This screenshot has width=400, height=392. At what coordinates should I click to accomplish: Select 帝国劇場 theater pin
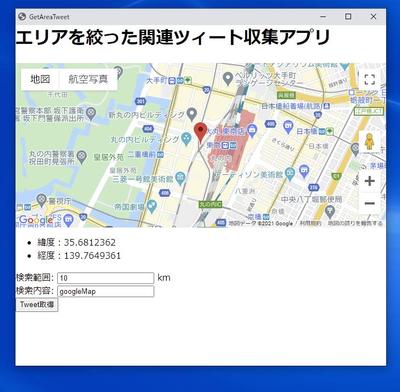pyautogui.click(x=152, y=206)
